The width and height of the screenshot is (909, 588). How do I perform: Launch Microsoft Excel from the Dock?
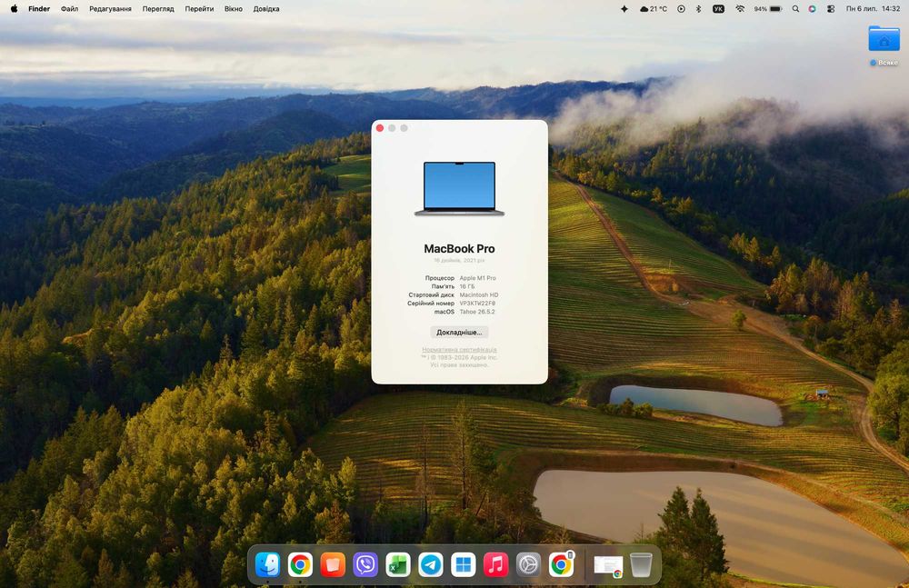pos(398,564)
